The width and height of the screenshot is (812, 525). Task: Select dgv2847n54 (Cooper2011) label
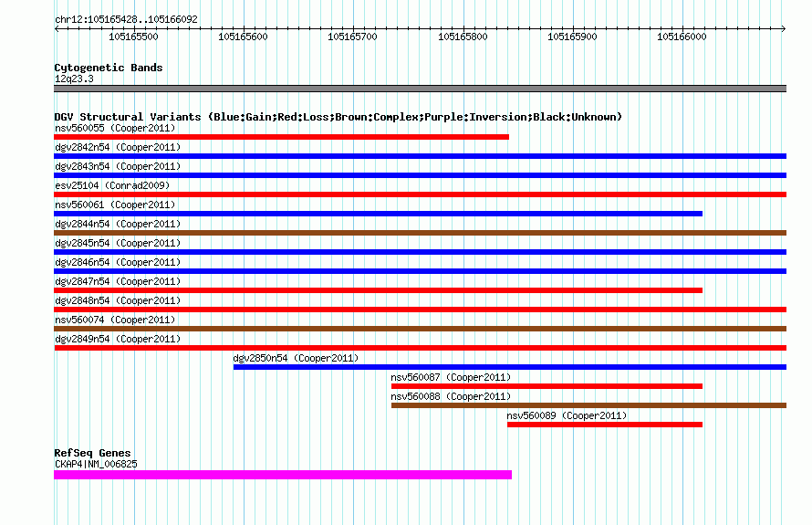[x=118, y=281]
